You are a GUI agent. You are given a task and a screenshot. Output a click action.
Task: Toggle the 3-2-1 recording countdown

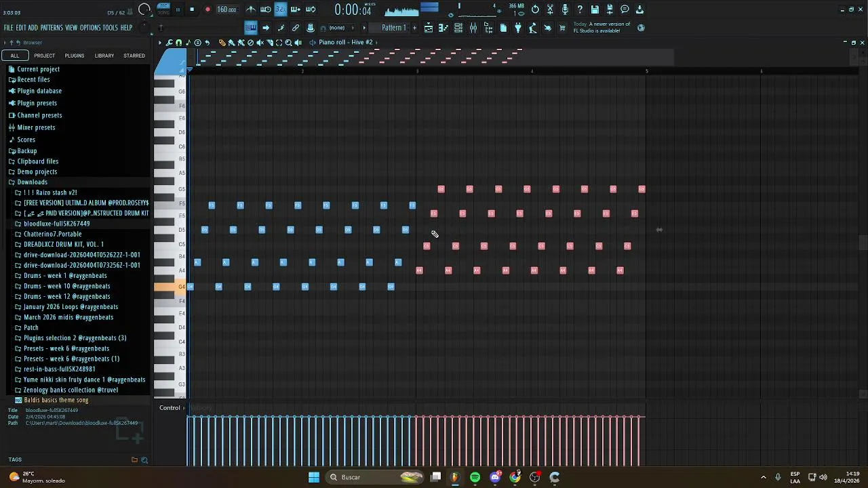[280, 9]
